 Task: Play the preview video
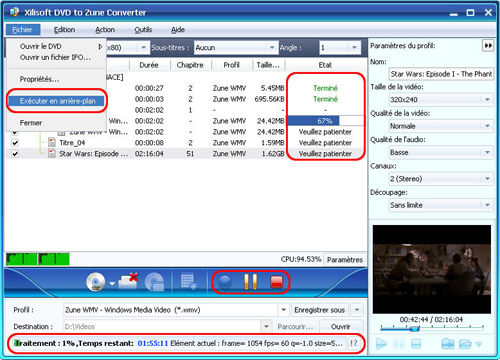click(x=381, y=344)
